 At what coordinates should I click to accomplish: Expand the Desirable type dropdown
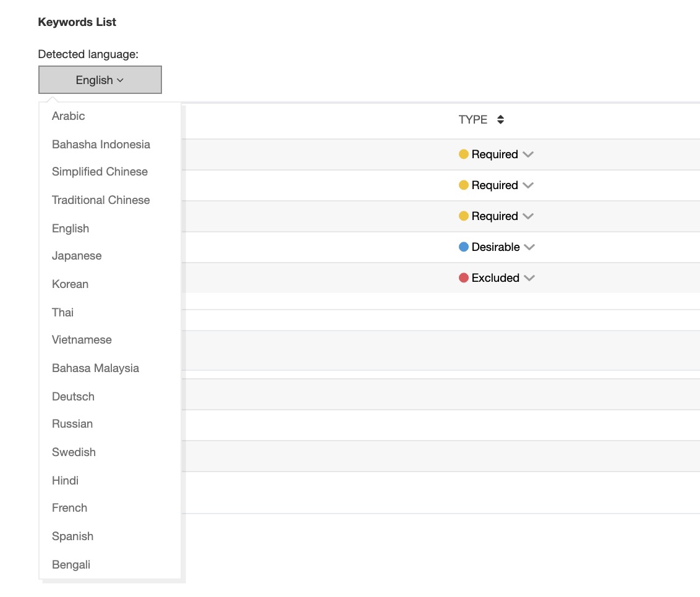click(x=529, y=247)
